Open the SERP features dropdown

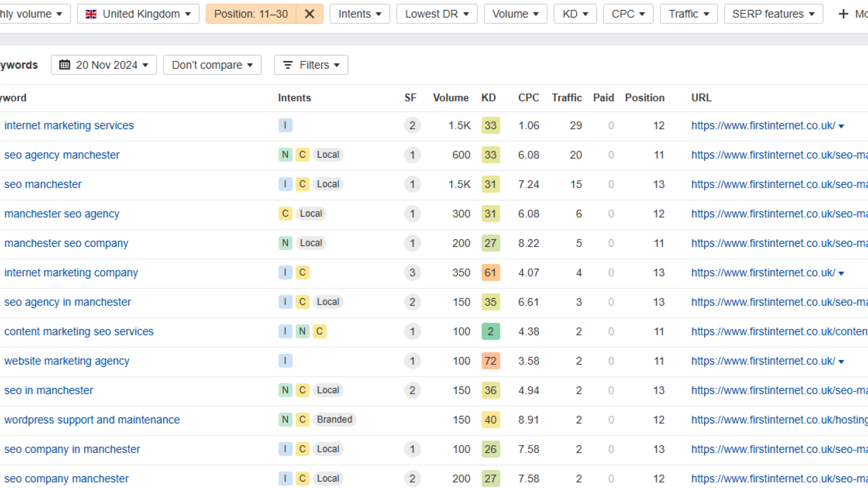click(x=773, y=14)
